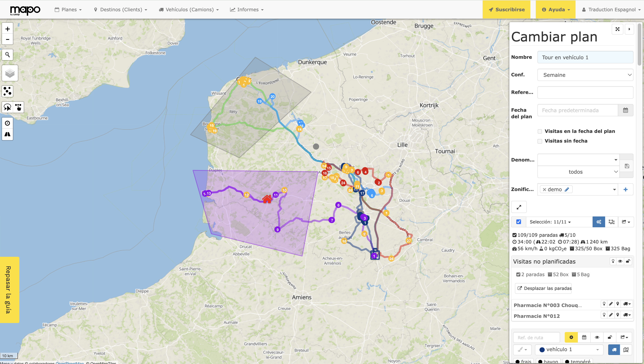
Task: Toggle the hayon tag
Action: 548,361
